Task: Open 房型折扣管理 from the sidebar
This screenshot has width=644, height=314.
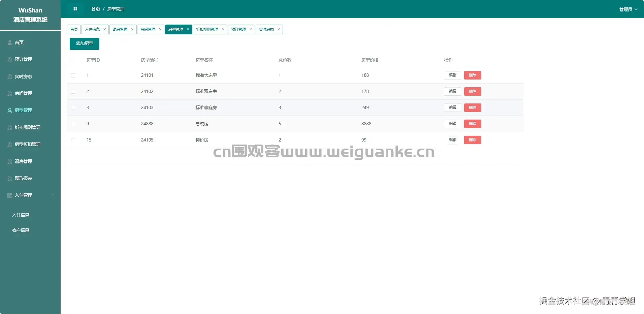Action: 30,144
